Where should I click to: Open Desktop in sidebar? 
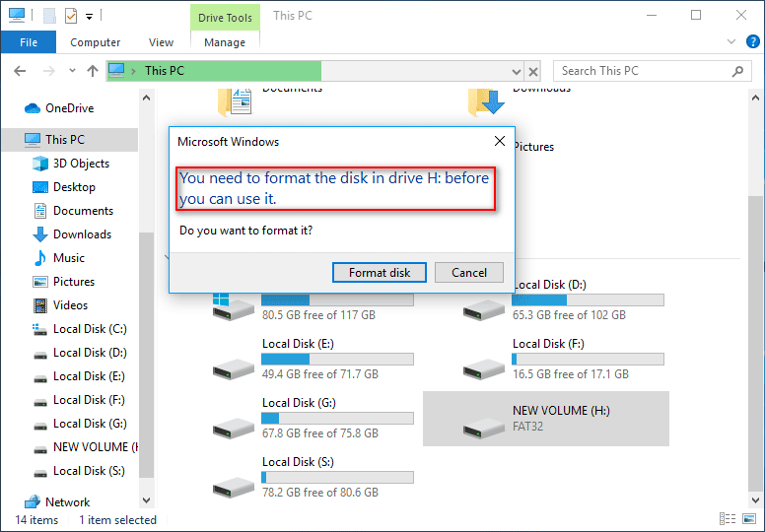[74, 187]
